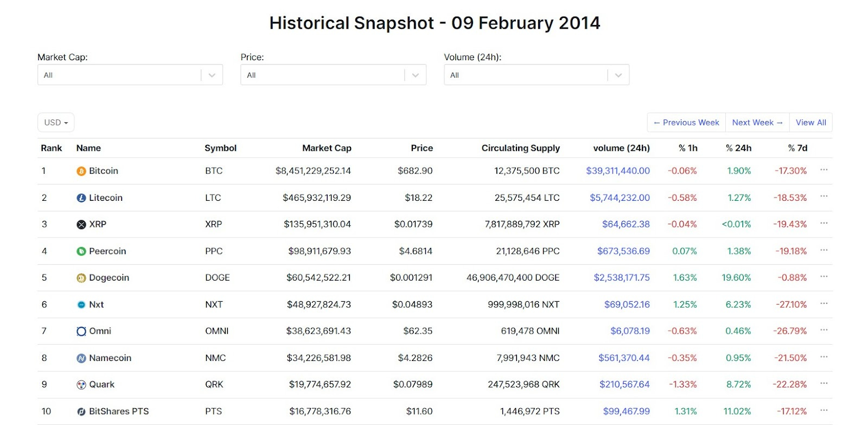Open the USD currency selector

[56, 123]
